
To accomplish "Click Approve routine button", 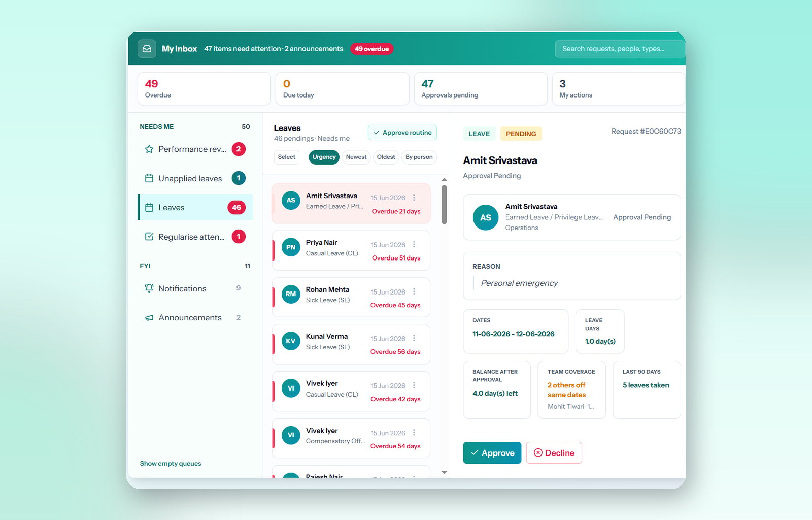I will [402, 133].
